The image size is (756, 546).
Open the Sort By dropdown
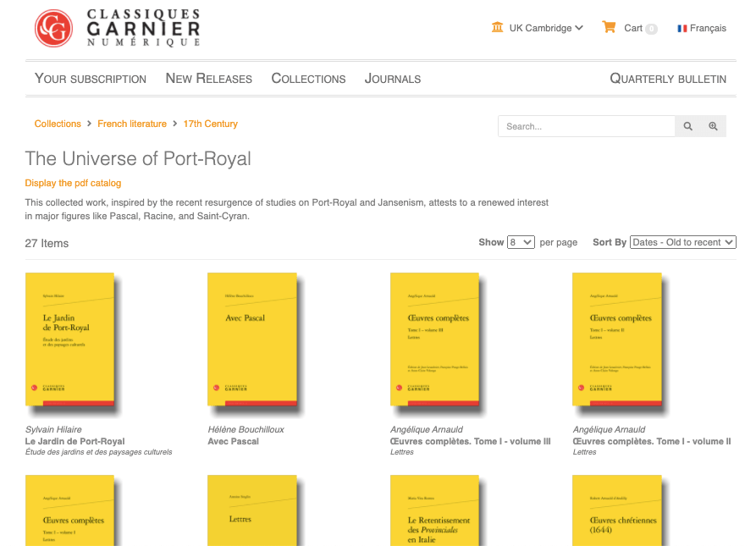tap(682, 242)
